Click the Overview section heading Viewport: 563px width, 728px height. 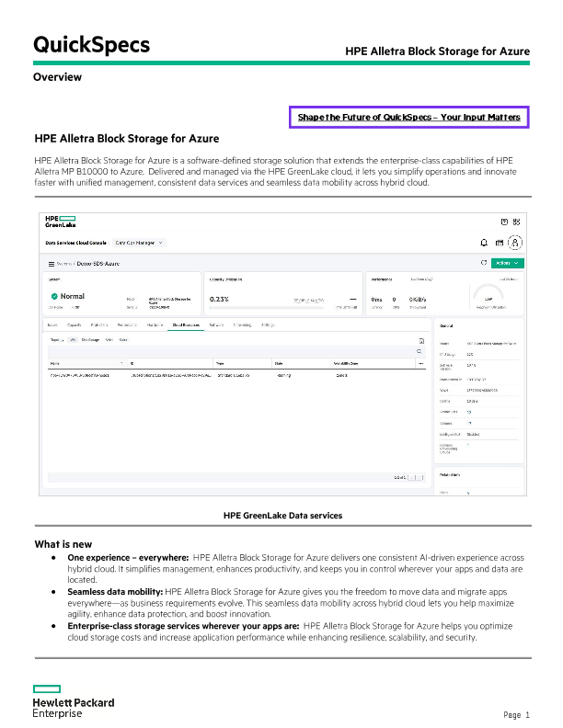tap(57, 77)
